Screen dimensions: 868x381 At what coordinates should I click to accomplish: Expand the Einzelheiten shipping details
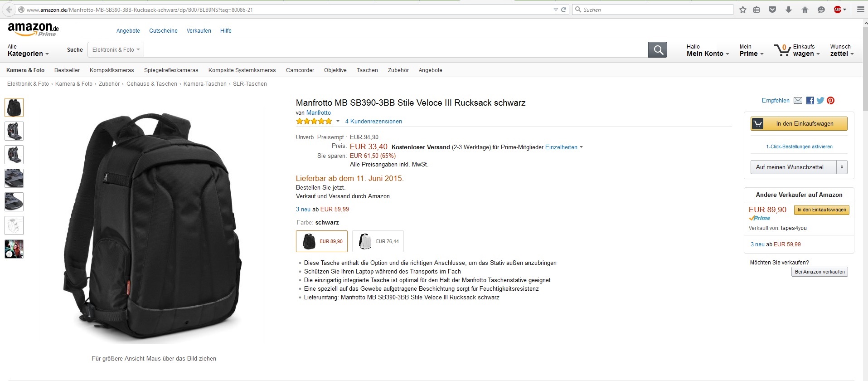tap(564, 147)
